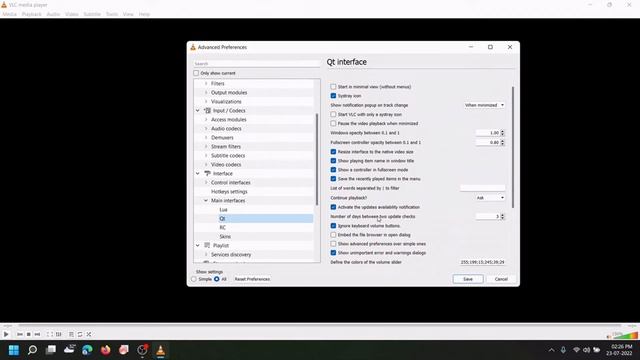Toggle the playlist icon in control bar

click(x=71, y=334)
